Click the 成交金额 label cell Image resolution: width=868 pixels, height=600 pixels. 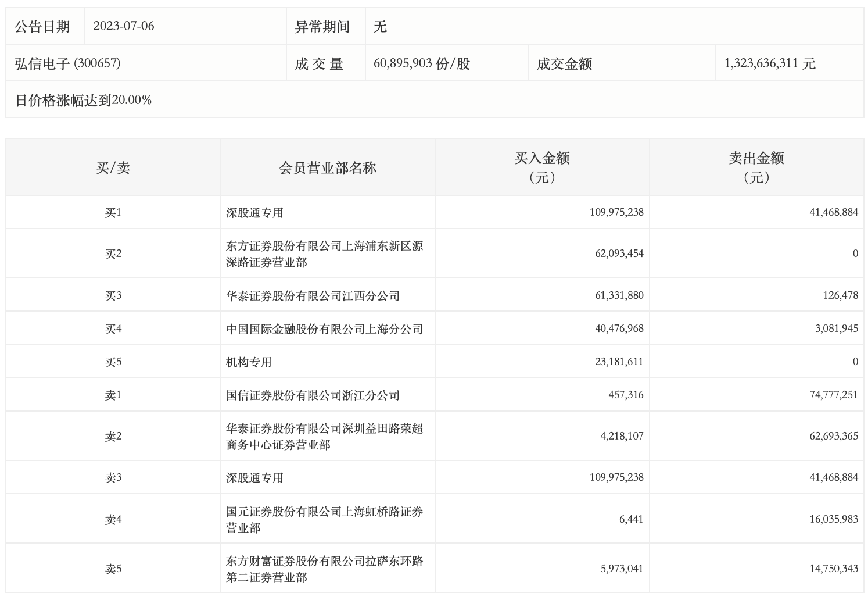tap(564, 63)
